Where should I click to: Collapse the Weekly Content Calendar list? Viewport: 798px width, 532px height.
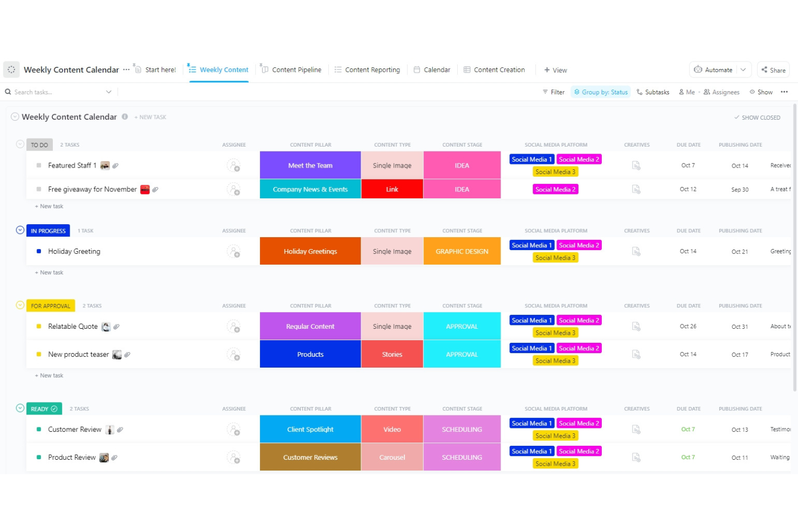point(15,116)
